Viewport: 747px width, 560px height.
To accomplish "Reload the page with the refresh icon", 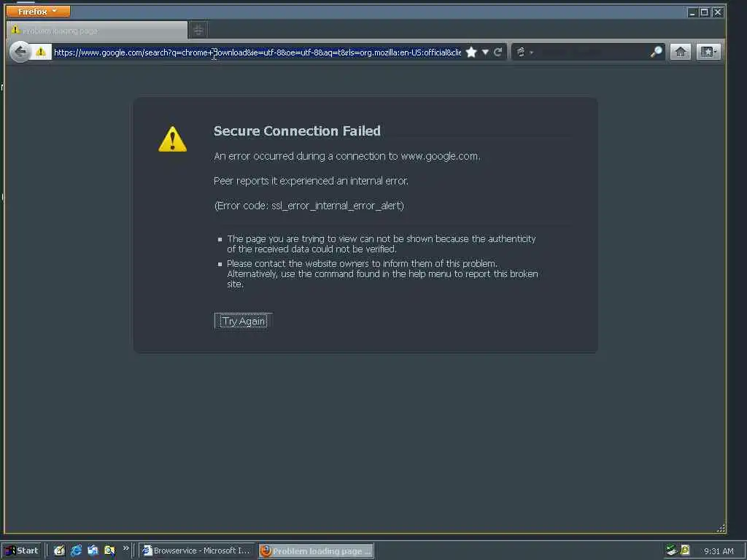I will (x=498, y=52).
